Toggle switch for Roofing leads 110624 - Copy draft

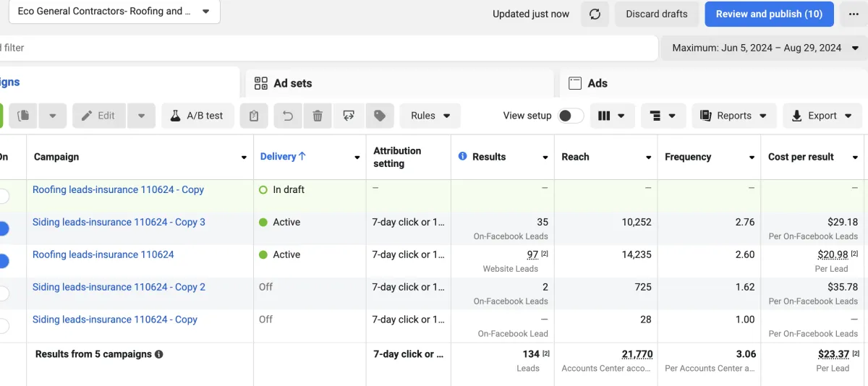(3, 196)
